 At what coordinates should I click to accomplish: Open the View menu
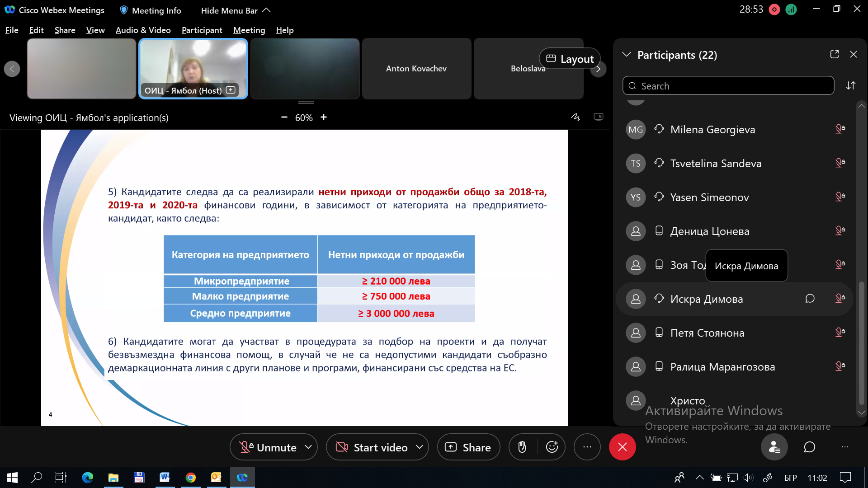pos(95,30)
